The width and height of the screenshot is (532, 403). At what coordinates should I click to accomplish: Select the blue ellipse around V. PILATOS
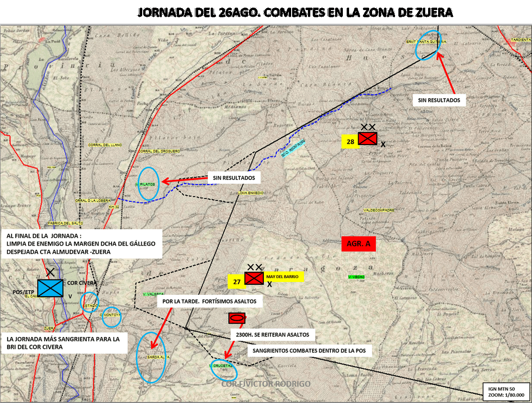[148, 183]
